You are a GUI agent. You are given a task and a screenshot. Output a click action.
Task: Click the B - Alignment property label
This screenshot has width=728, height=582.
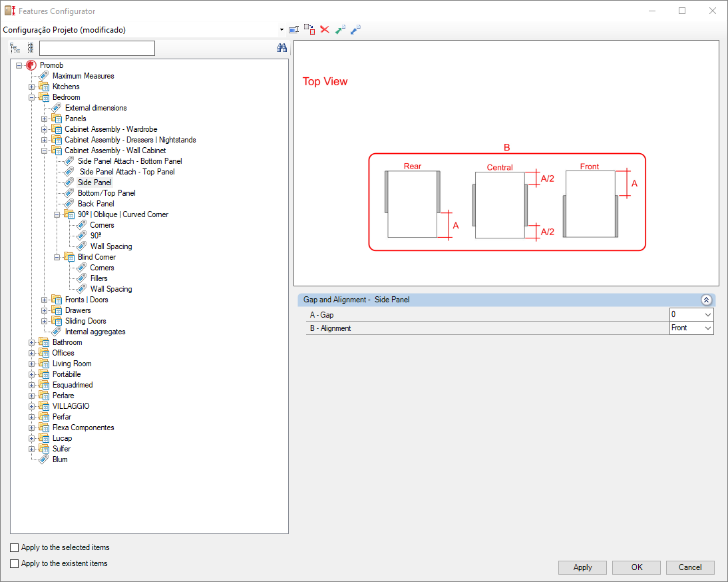[331, 328]
